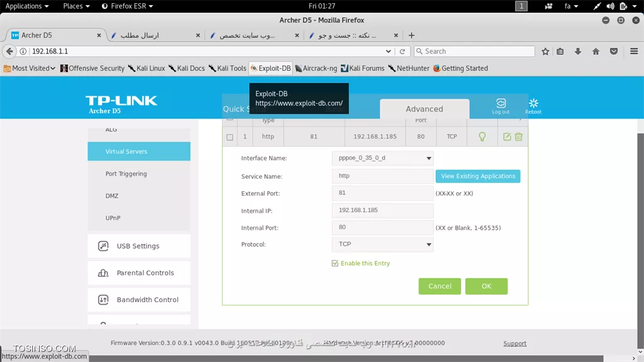Image resolution: width=644 pixels, height=362 pixels.
Task: Open the Aircrack-ng bookmark
Action: (316, 68)
